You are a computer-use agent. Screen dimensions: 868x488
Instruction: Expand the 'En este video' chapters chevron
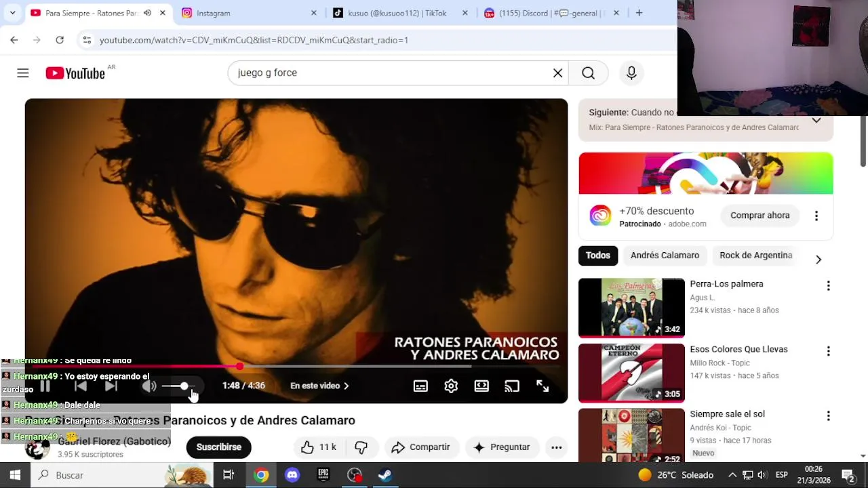347,386
